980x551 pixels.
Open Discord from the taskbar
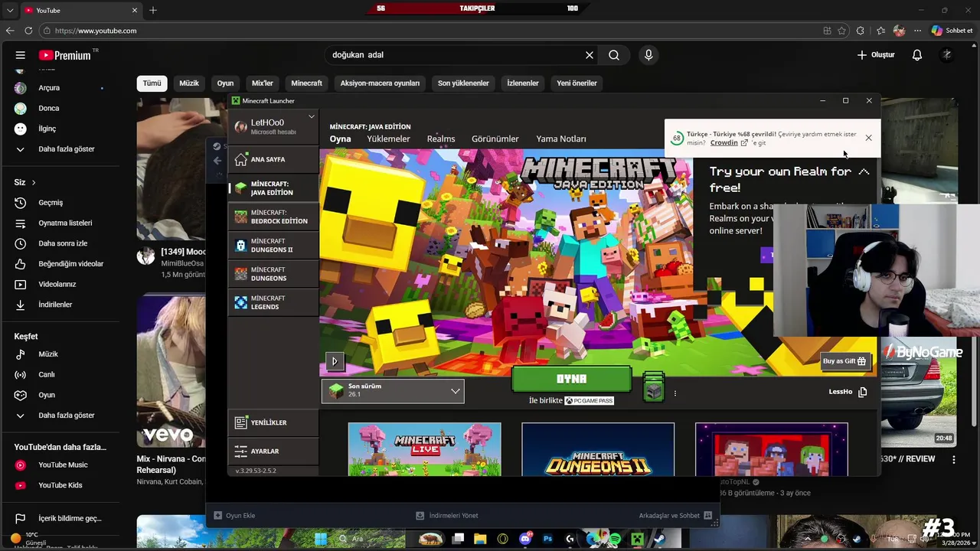(x=525, y=539)
